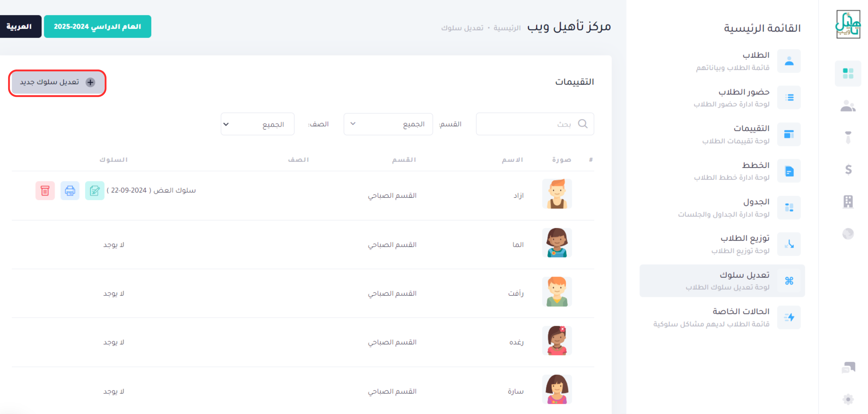This screenshot has width=868, height=414.
Task: Click رأفت student avatar
Action: 557,292
